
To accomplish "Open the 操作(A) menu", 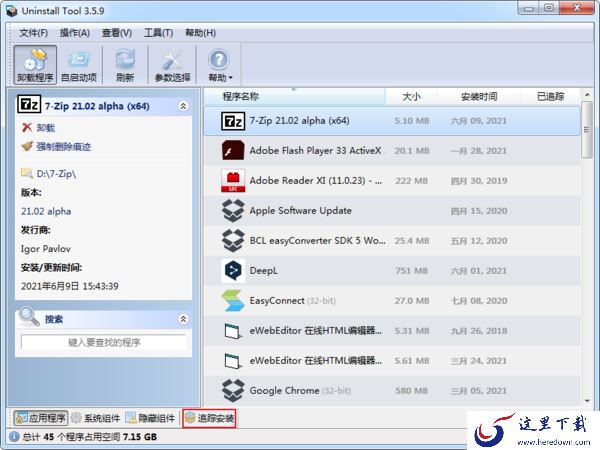I will point(75,33).
